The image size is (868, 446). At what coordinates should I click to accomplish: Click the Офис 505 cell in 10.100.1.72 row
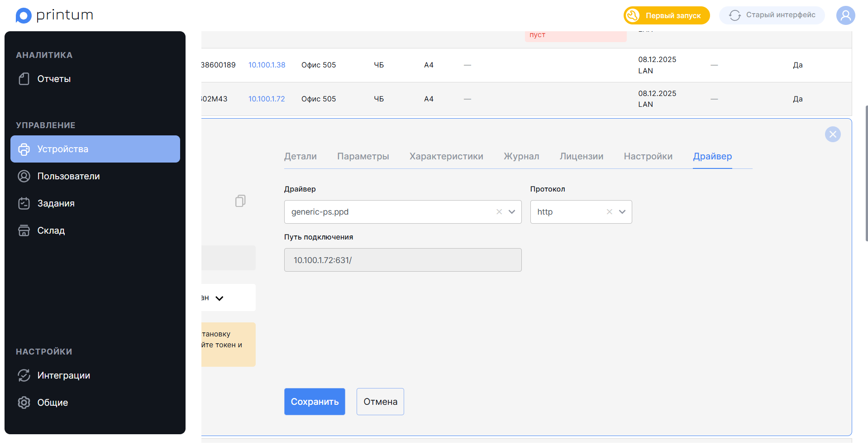coord(319,99)
